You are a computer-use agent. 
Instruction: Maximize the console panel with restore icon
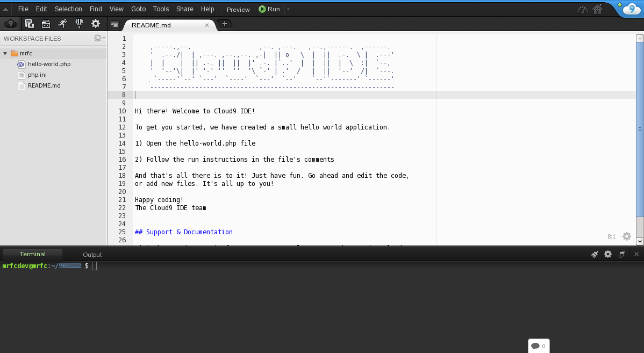(622, 254)
